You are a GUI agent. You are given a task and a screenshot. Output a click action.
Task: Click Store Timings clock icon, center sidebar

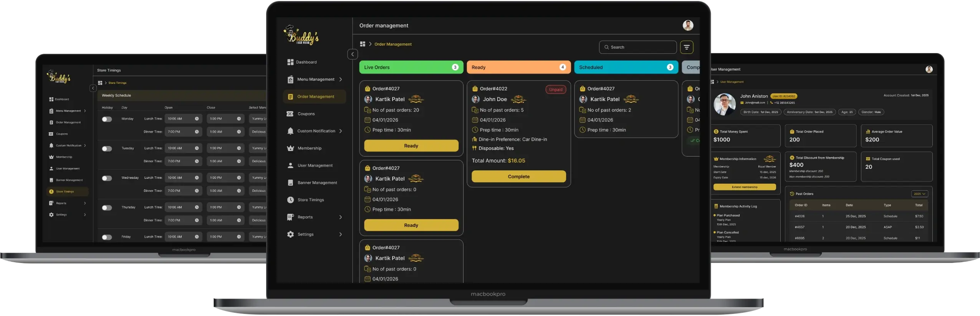pyautogui.click(x=290, y=200)
